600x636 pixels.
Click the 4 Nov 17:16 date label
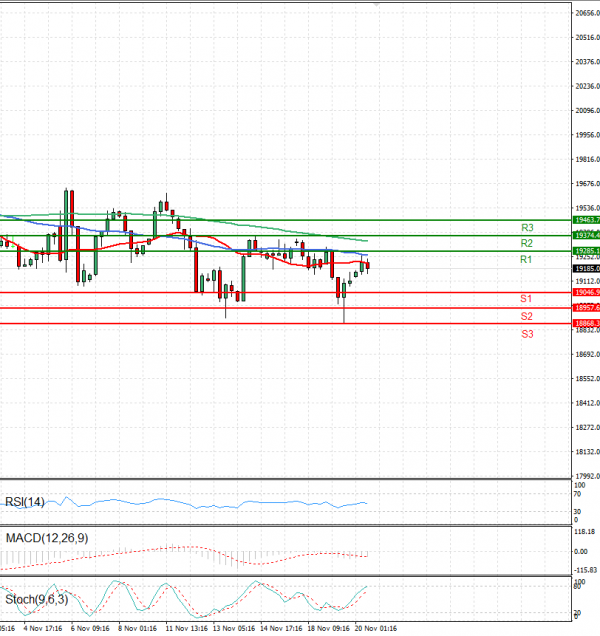[x=43, y=628]
